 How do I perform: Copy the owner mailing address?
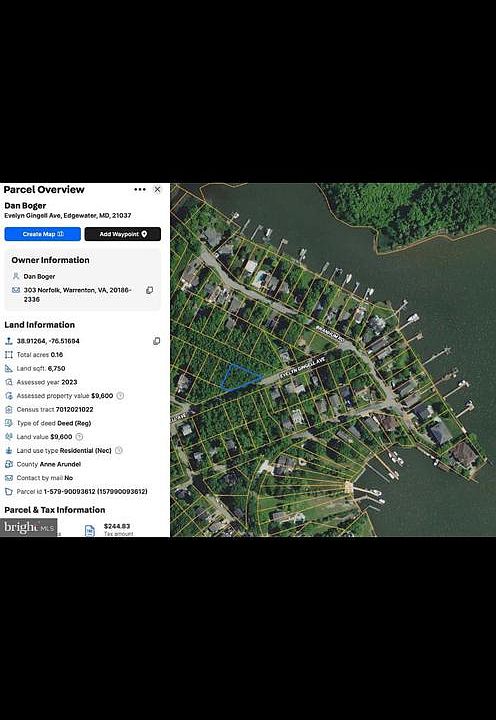[149, 290]
